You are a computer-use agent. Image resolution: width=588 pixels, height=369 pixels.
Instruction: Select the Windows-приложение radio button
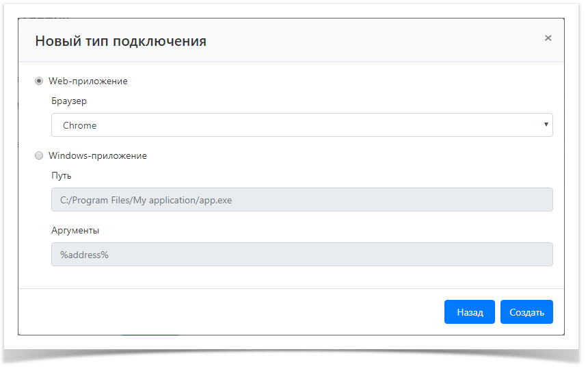pos(39,155)
